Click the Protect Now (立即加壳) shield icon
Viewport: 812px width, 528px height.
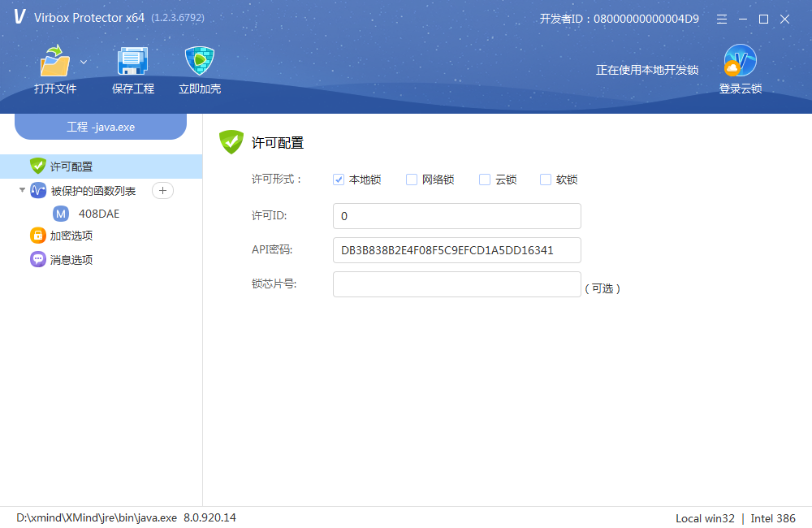(200, 61)
